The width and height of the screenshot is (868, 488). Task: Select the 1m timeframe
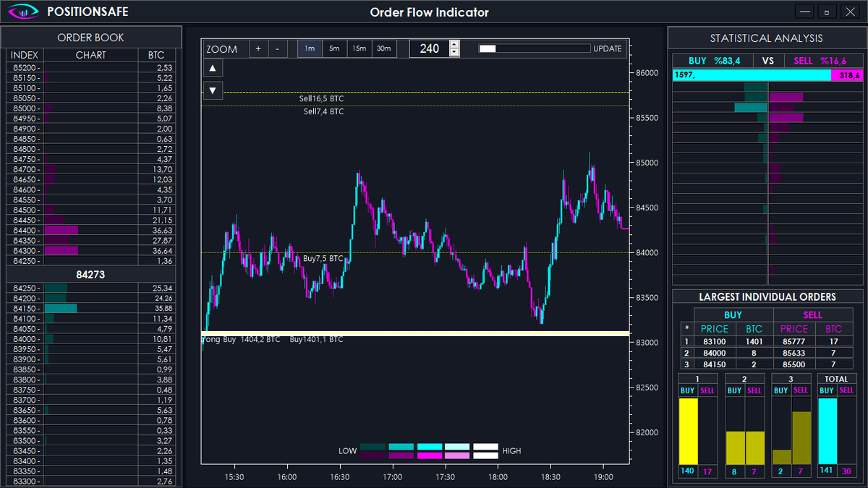click(310, 48)
